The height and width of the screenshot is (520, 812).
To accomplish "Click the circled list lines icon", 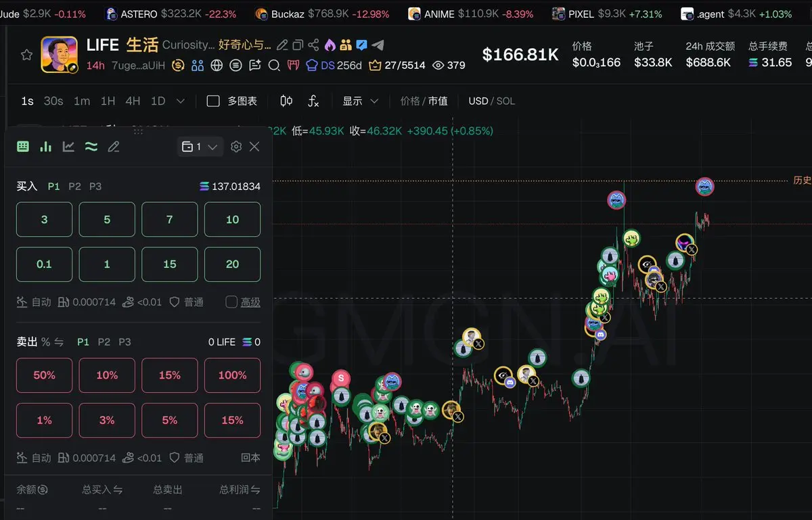I will click(x=235, y=66).
